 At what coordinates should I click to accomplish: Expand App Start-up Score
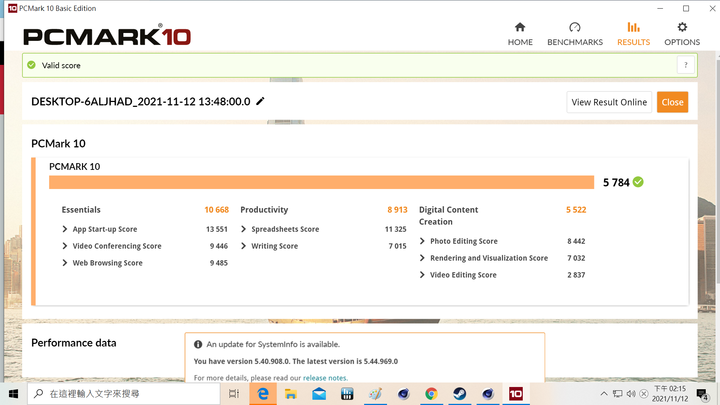65,229
